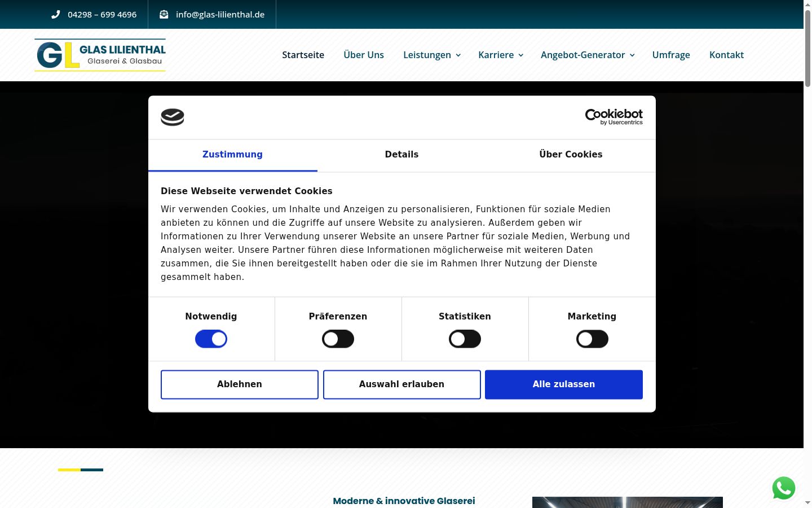Open the Glas Lilienthal logo homepage

(x=100, y=55)
